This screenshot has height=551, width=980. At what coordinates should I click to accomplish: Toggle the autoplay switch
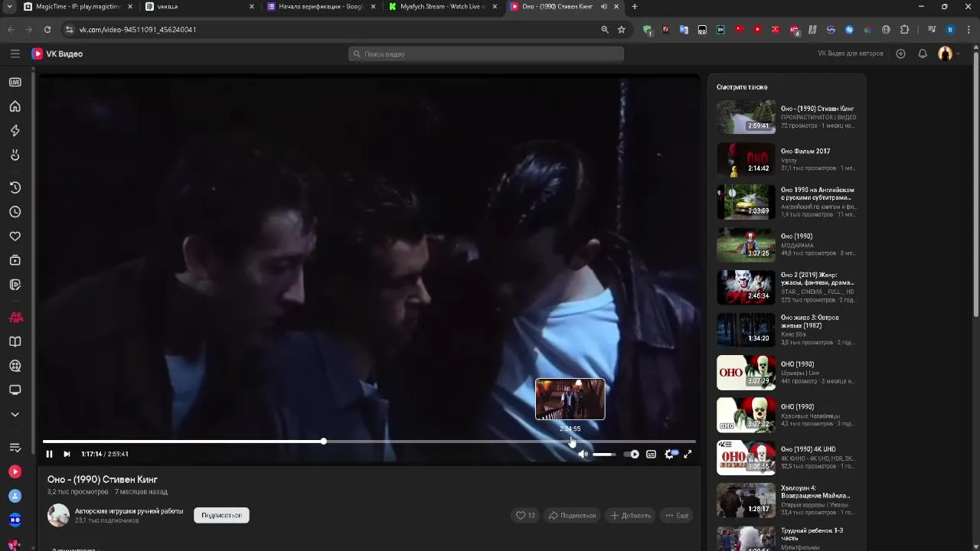click(x=632, y=454)
